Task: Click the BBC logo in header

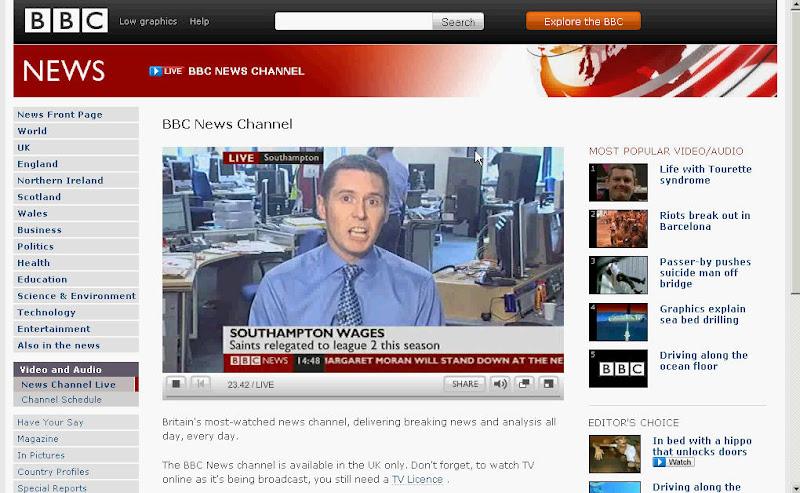Action: coord(66,21)
